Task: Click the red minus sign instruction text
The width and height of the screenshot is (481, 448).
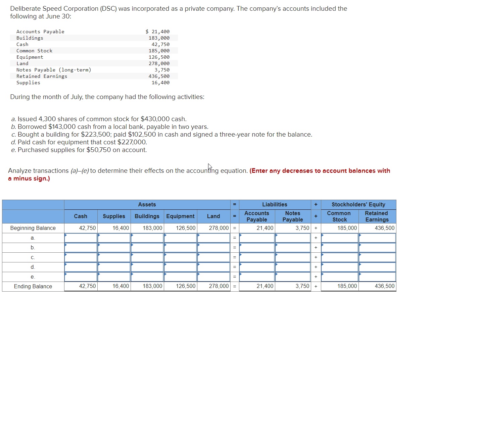Action: pyautogui.click(x=199, y=175)
